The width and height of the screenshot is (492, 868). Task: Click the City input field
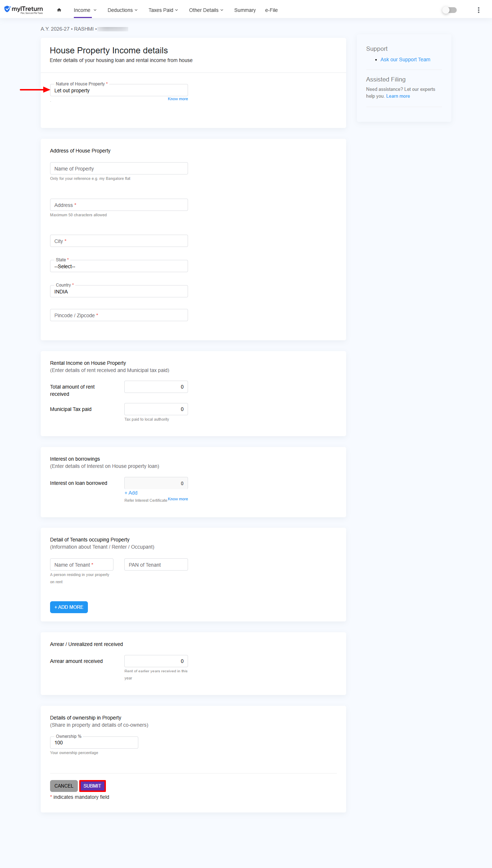[x=119, y=241]
